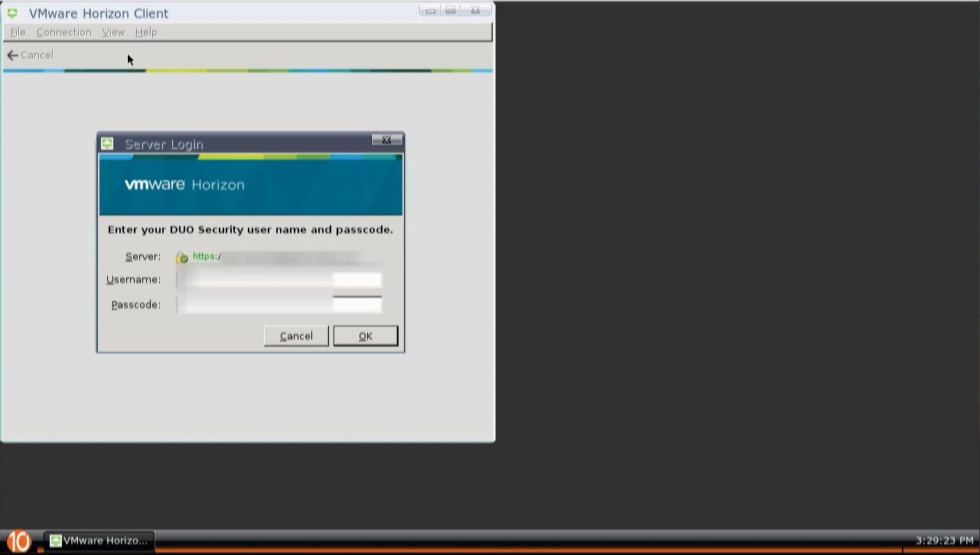Click the VMware Horizon Client window icon
The image size is (980, 555).
click(12, 13)
